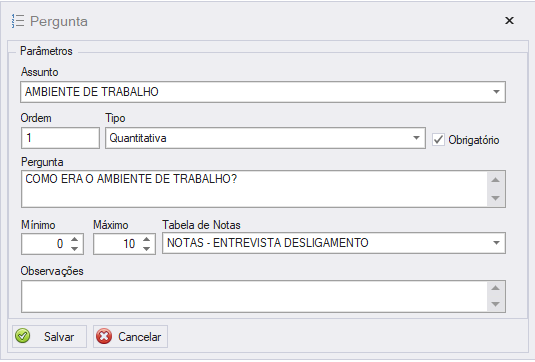Viewport: 535px width, 362px height.
Task: Increase the Mínimo value with up arrow
Action: [x=74, y=239]
